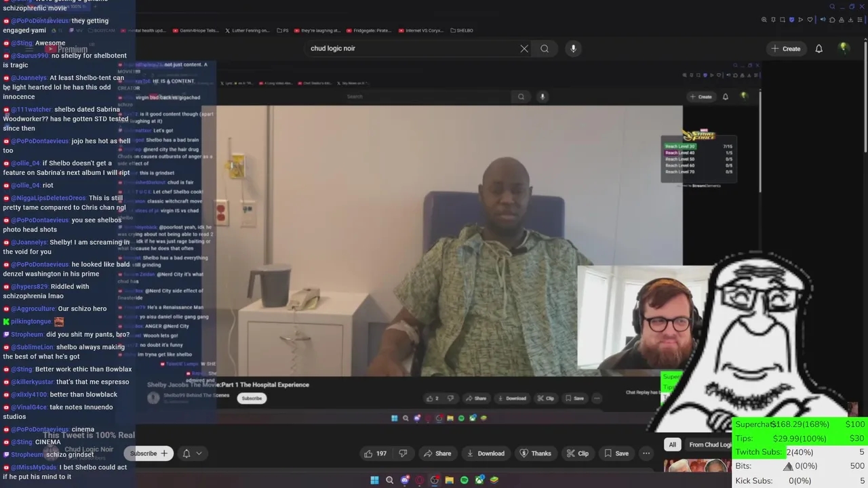Open the Shelbo99 Behind The Scenes channel avatar

click(x=153, y=398)
